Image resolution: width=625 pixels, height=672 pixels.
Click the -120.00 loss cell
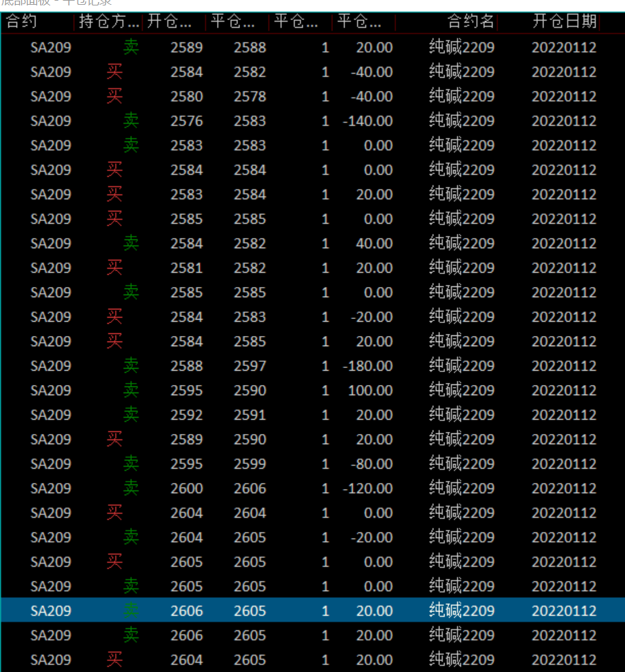(x=368, y=488)
